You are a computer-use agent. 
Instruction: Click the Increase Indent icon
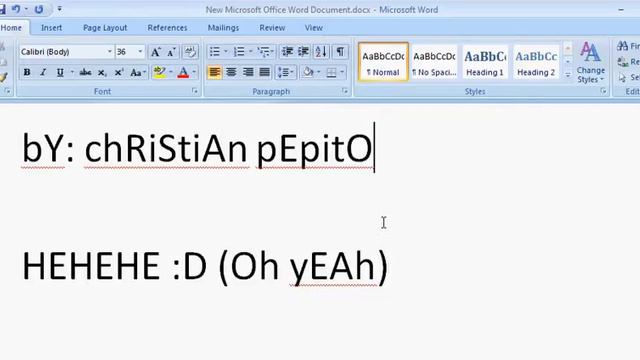pos(304,52)
